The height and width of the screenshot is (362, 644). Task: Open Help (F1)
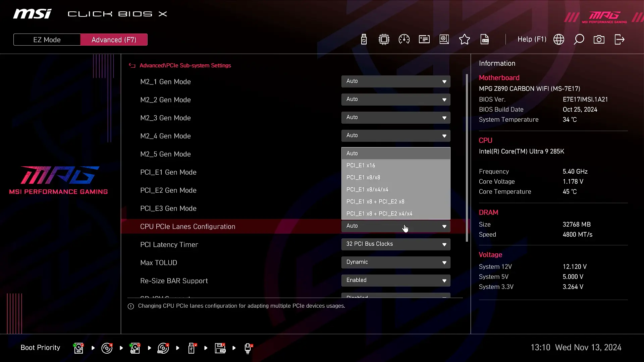532,40
